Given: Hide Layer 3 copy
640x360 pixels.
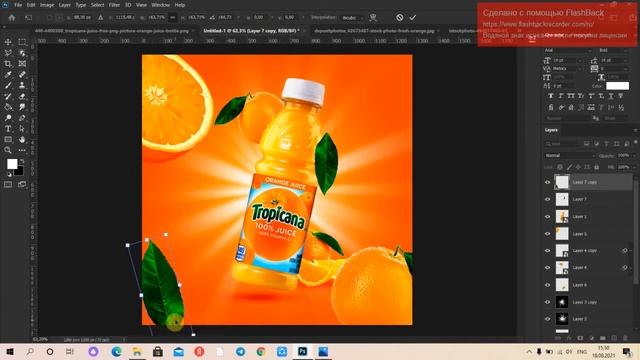Looking at the screenshot, I should pyautogui.click(x=548, y=302).
